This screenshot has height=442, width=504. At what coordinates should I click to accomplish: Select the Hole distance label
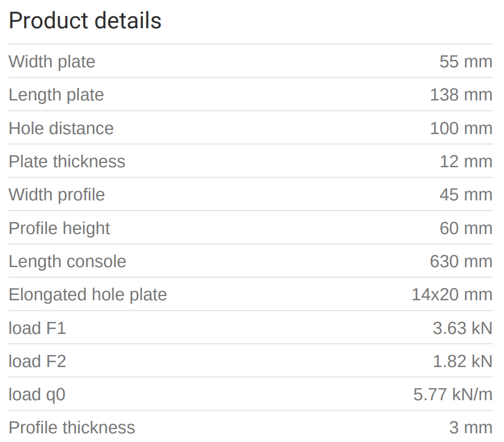[61, 129]
